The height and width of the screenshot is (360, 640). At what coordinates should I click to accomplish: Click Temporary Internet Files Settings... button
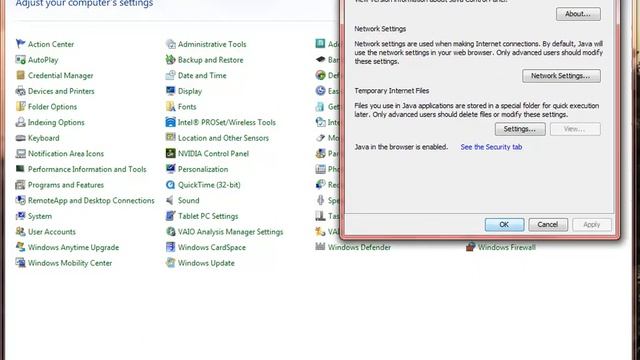[x=520, y=129]
